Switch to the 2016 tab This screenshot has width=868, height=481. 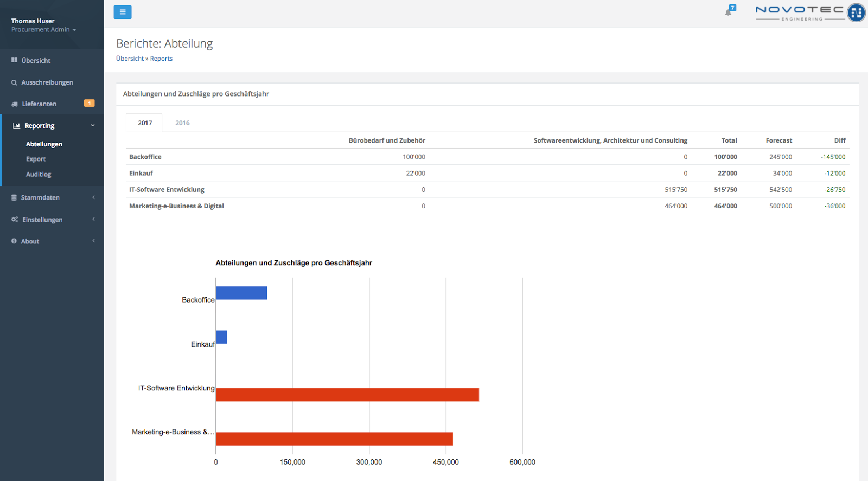pyautogui.click(x=182, y=123)
